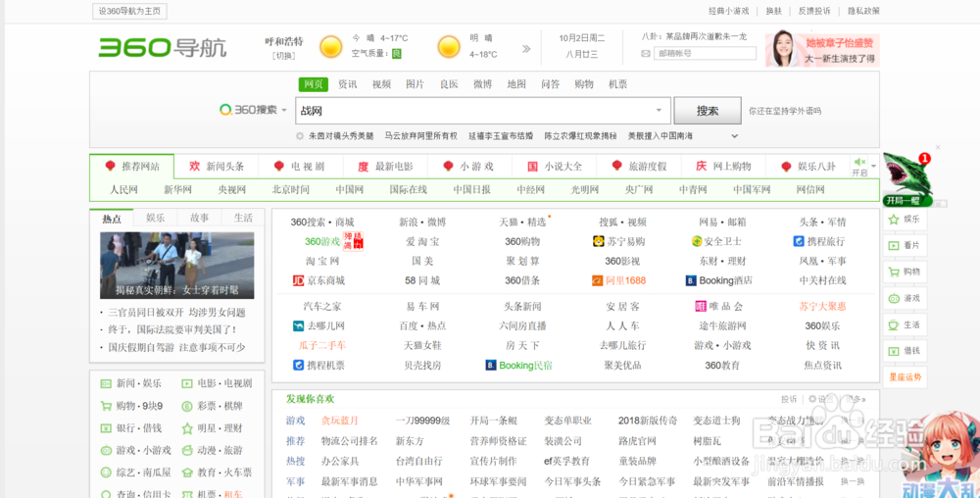Click the 人民网 link
The width and height of the screenshot is (980, 498).
click(123, 190)
